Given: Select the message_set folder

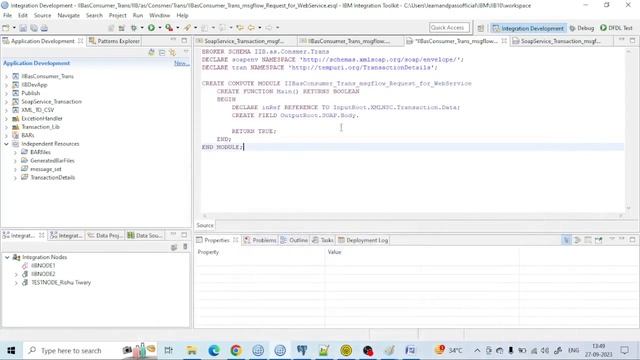Looking at the screenshot, I should 46,169.
